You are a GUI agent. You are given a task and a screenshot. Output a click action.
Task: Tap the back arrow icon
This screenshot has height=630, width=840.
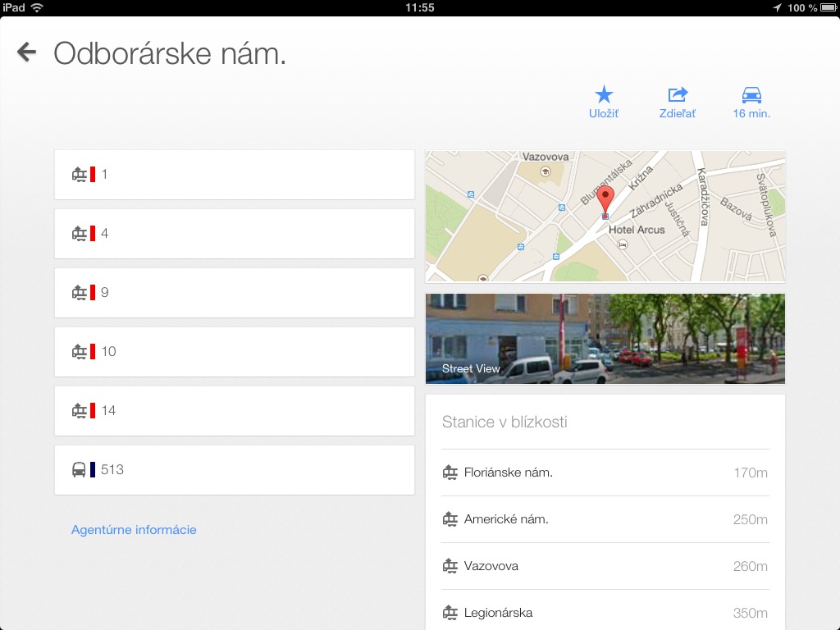[26, 52]
